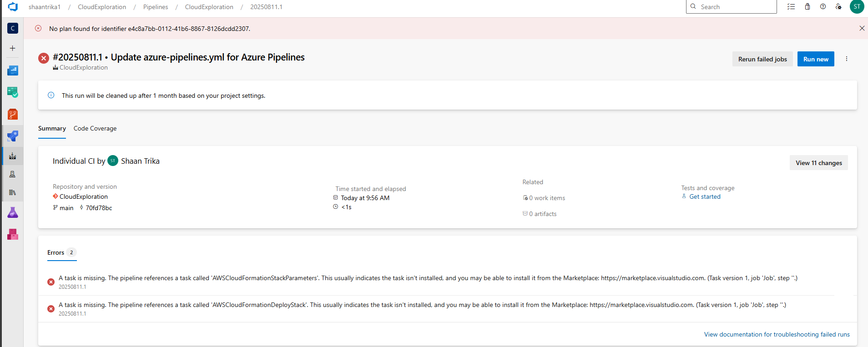Screen dimensions: 868x347
Task: Click the '<1s' elapsed time value
Action: click(x=346, y=207)
